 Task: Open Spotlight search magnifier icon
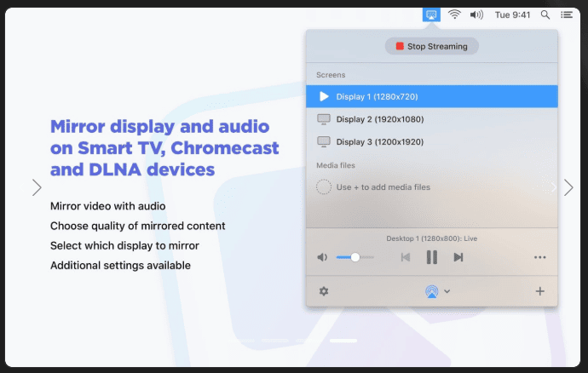tap(545, 15)
